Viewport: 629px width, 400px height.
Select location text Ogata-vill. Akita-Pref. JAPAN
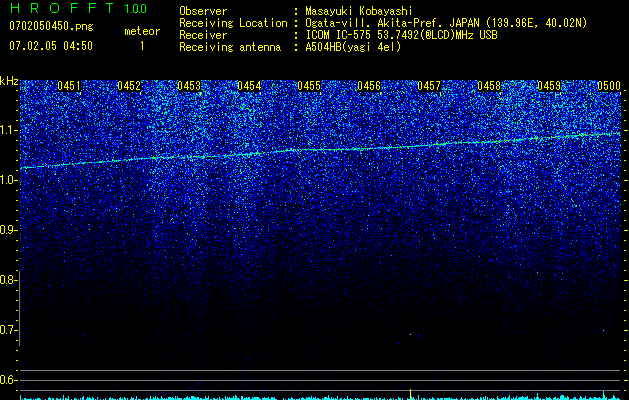(392, 23)
